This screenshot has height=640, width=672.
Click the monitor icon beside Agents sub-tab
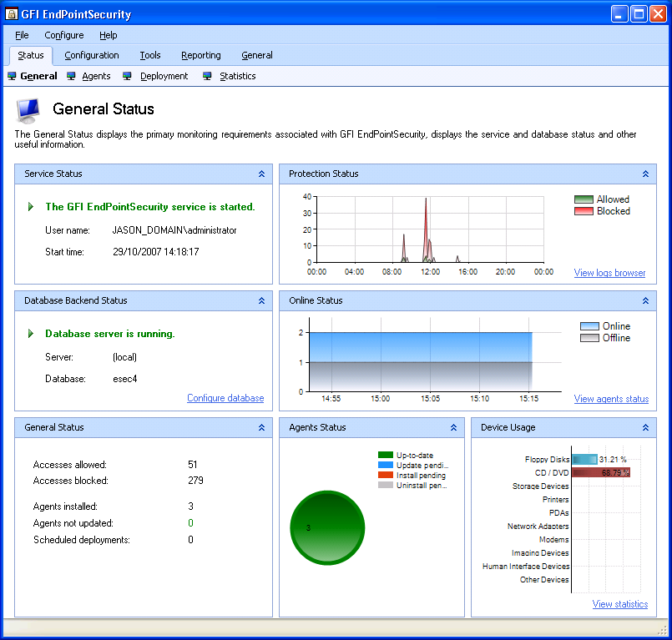[71, 76]
